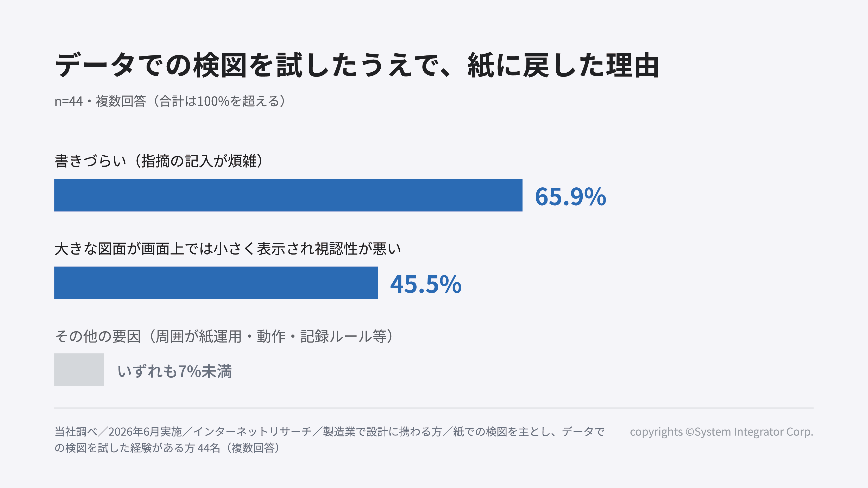Click the 当社調べ 2026年6月実施 footnote
The image size is (868, 488).
coord(330,432)
